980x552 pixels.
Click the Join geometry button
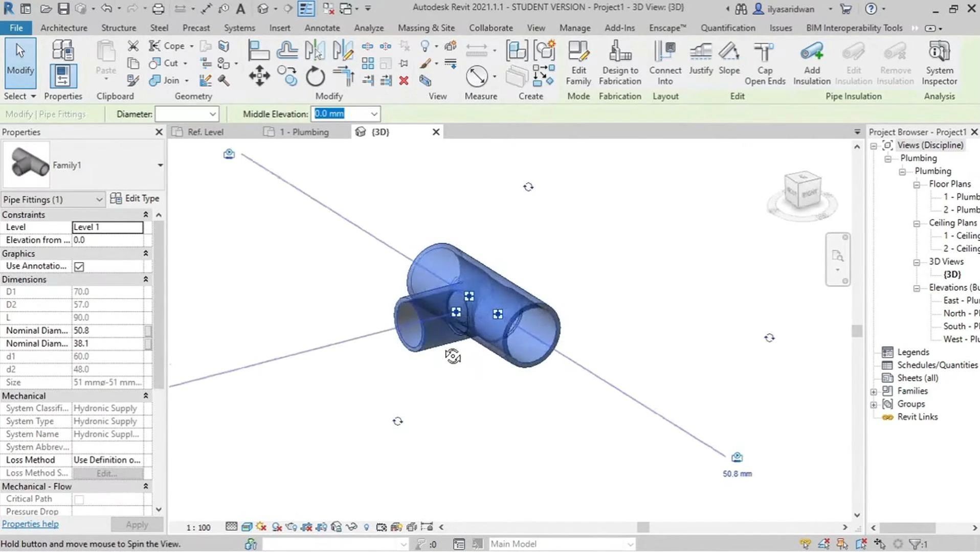(x=165, y=80)
